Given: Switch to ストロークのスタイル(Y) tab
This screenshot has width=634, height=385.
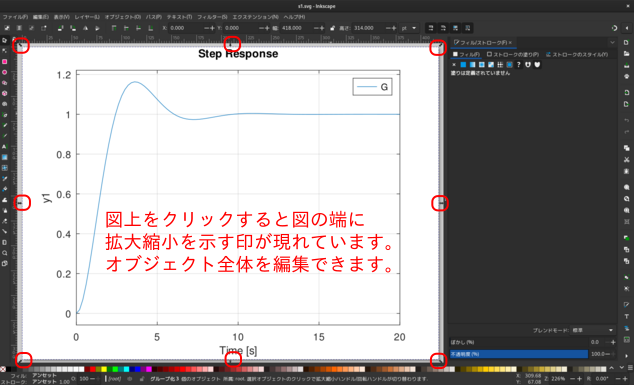Looking at the screenshot, I should pos(576,54).
